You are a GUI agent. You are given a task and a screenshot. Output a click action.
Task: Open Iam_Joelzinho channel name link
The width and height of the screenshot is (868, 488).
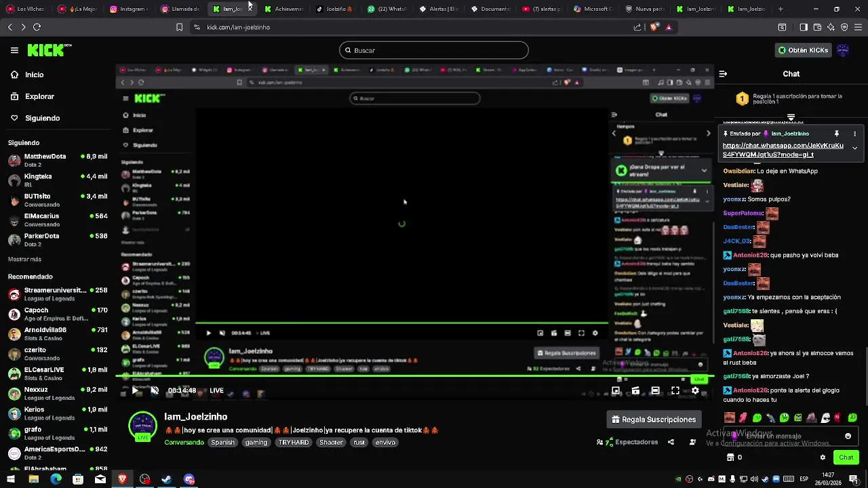[x=196, y=417]
